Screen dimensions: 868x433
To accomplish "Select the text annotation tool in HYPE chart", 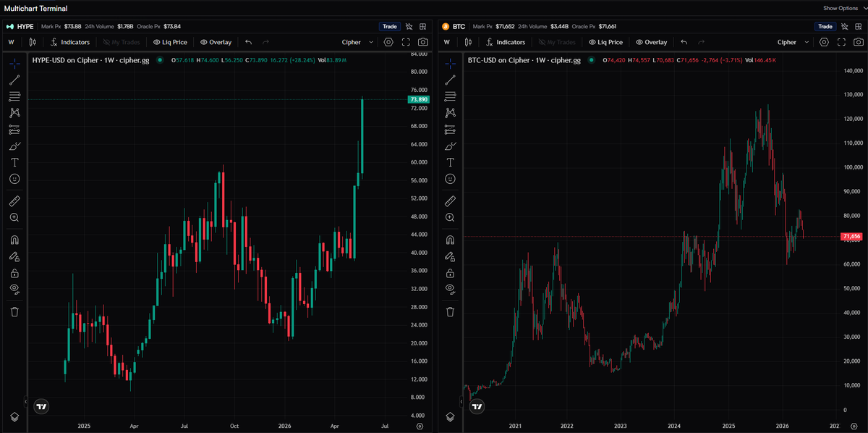I will pos(14,162).
